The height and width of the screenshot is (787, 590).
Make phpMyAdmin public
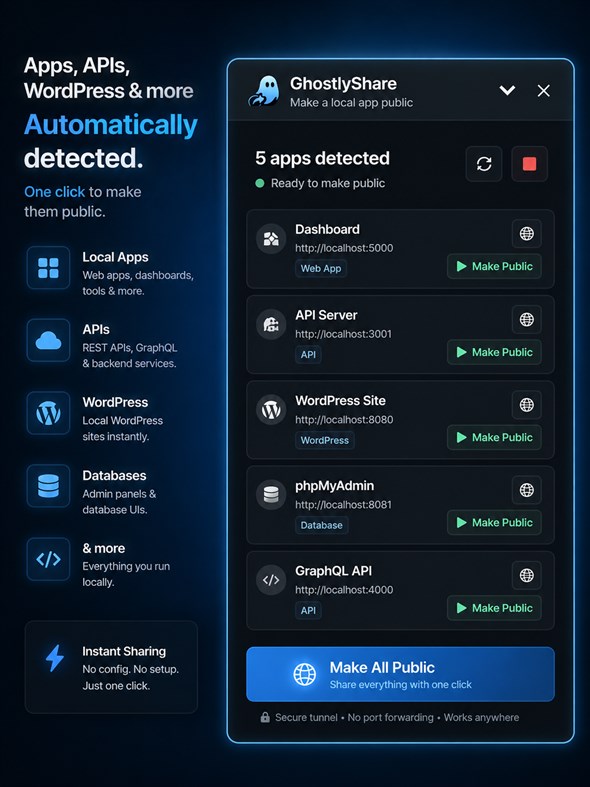(x=494, y=522)
